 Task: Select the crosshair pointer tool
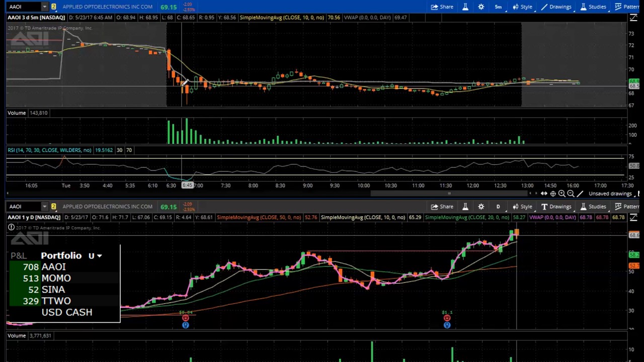pyautogui.click(x=553, y=194)
